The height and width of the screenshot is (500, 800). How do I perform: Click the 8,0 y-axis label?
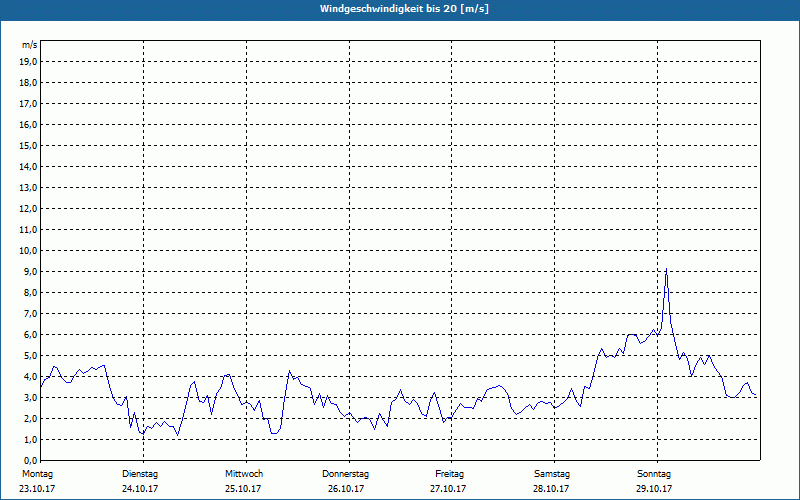tap(30, 292)
